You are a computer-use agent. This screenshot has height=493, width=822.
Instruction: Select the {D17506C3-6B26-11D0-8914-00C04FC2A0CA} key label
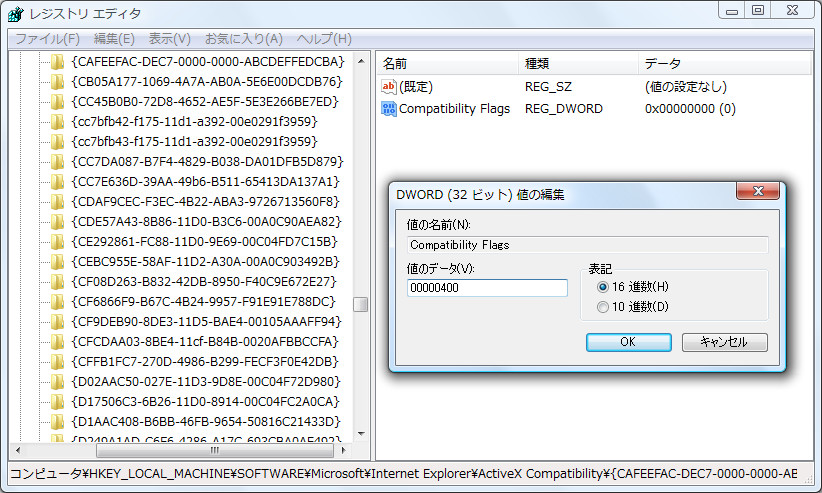[x=206, y=402]
